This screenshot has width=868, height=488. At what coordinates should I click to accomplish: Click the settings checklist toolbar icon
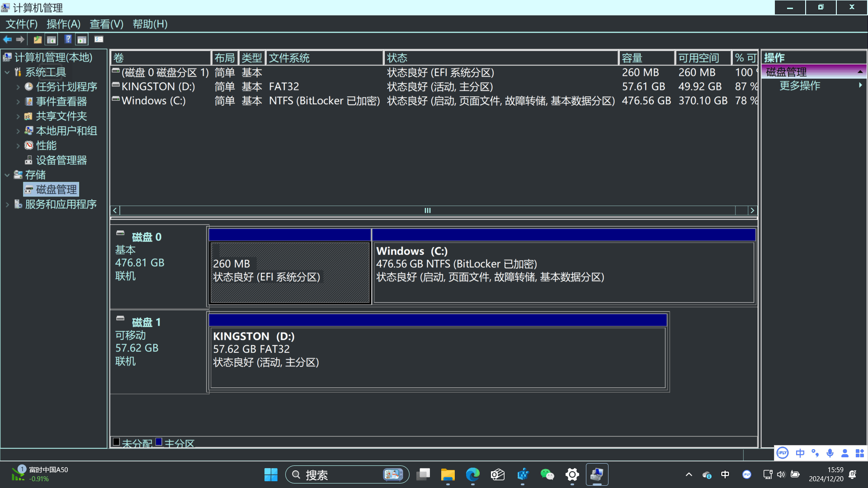tap(99, 40)
